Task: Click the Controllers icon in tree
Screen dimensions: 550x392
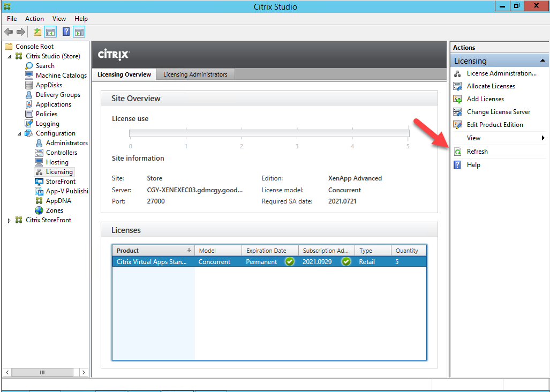Action: pos(39,153)
